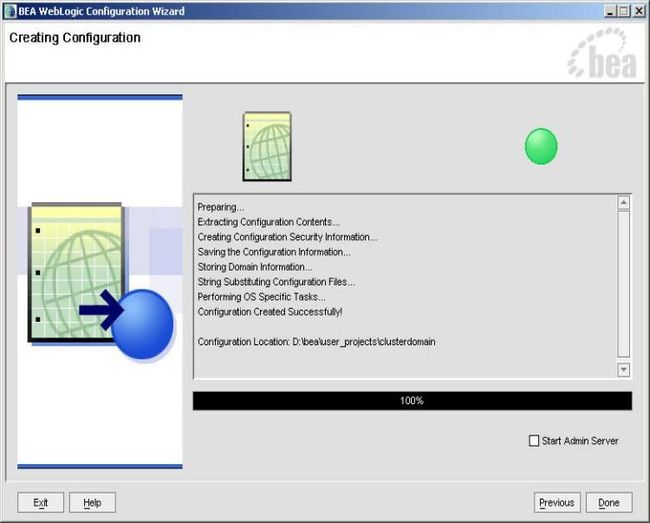Click the small configuration template globe icon
650x523 pixels.
[x=267, y=146]
